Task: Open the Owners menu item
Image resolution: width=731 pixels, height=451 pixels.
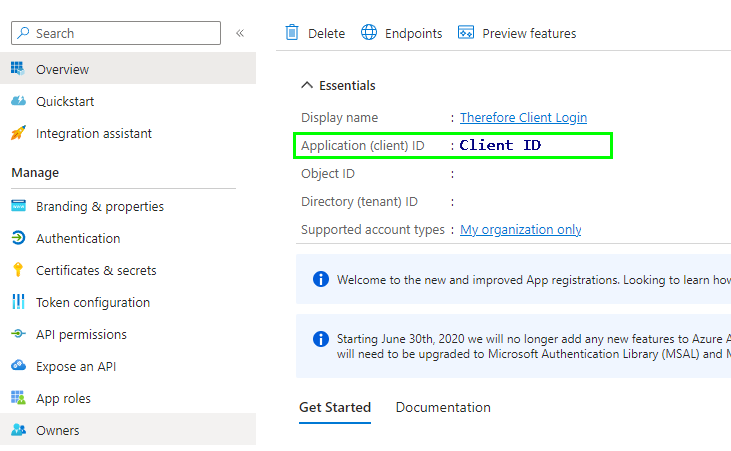Action: (x=57, y=430)
